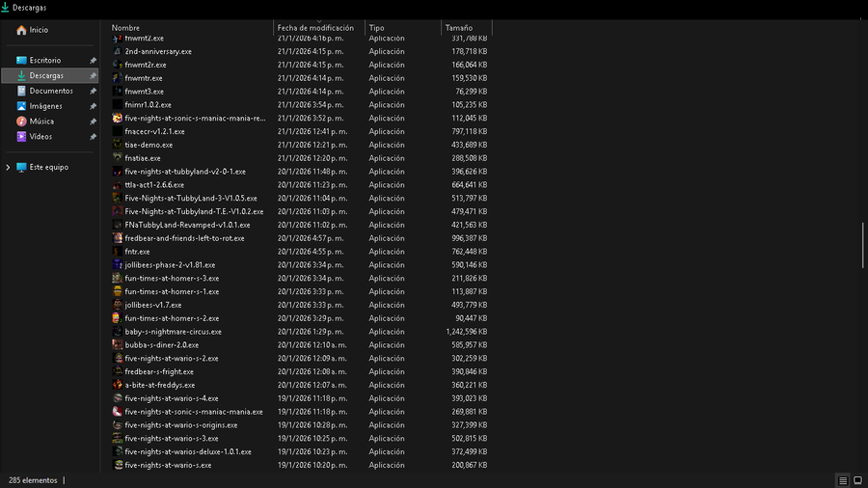Unpin Escritorio using its pin icon
The height and width of the screenshot is (488, 868).
coord(93,61)
